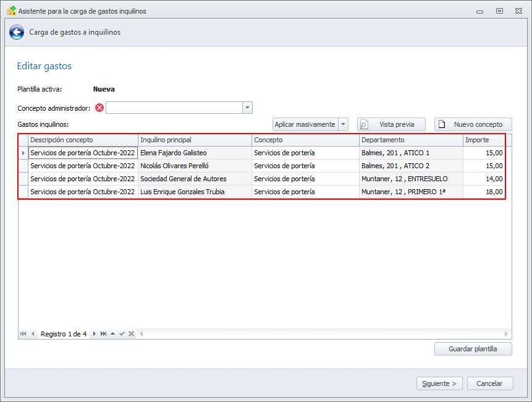This screenshot has width=532, height=402.
Task: Sort by the Descripción concepto column header
Action: click(x=83, y=140)
